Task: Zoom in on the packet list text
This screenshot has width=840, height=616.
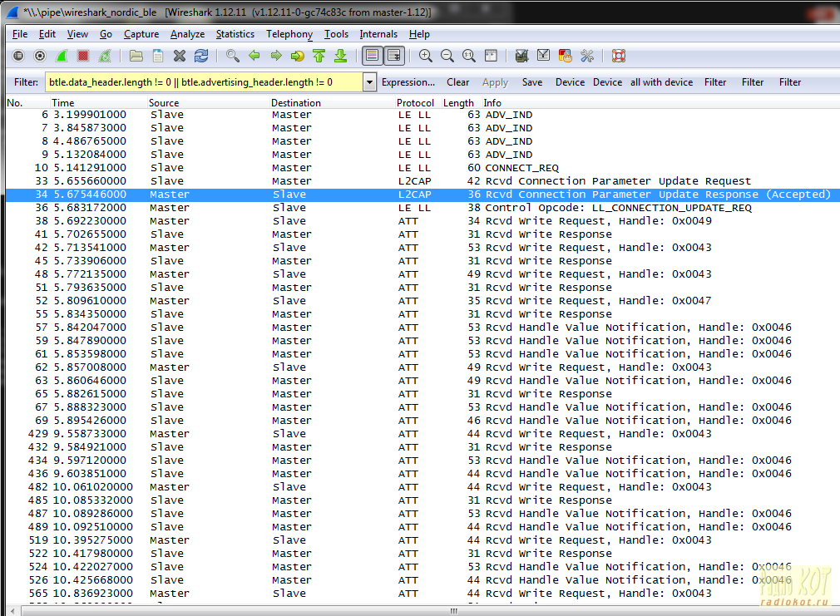Action: pyautogui.click(x=426, y=56)
